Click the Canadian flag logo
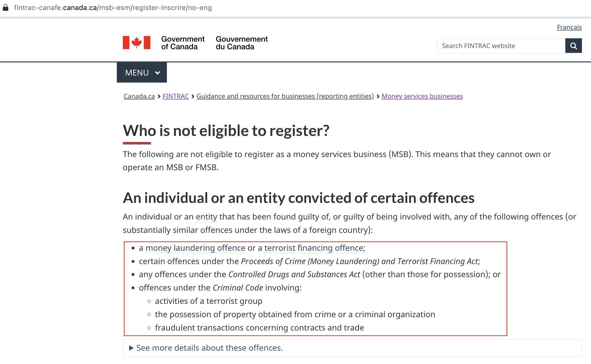591x364 pixels. pyautogui.click(x=136, y=43)
